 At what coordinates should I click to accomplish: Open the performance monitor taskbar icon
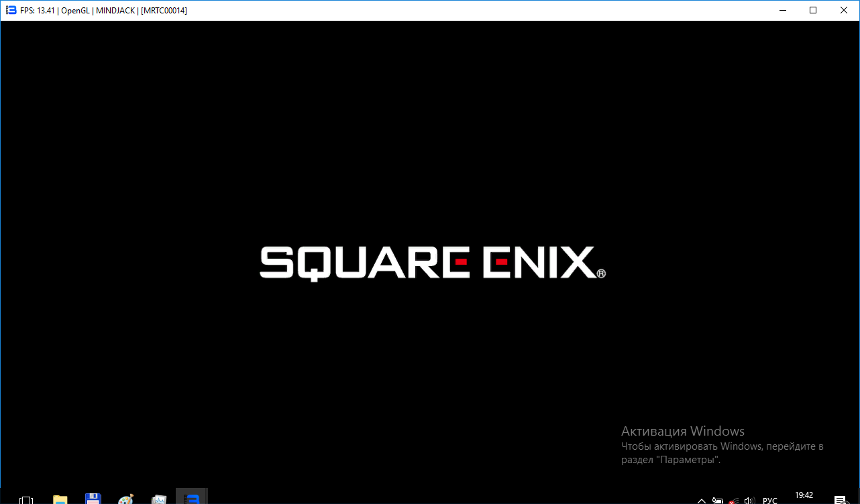pyautogui.click(x=158, y=499)
